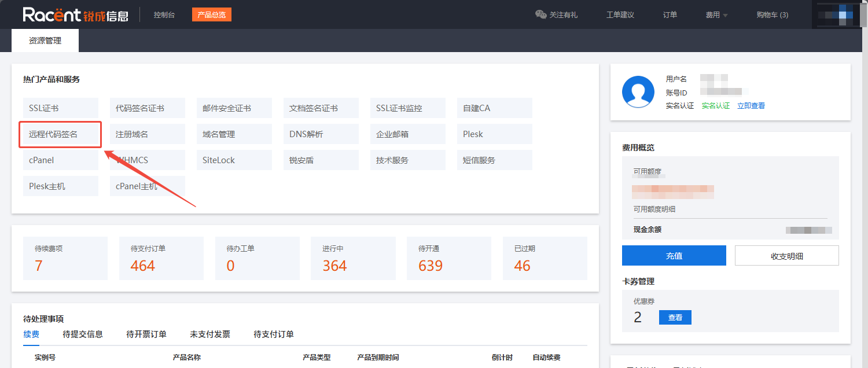Select the 资源管理 tab

45,41
